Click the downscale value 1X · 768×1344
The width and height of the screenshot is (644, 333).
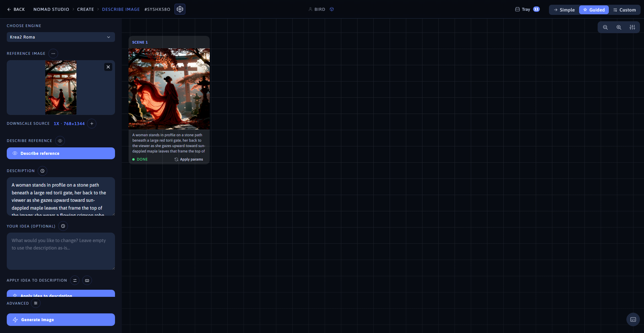(69, 124)
